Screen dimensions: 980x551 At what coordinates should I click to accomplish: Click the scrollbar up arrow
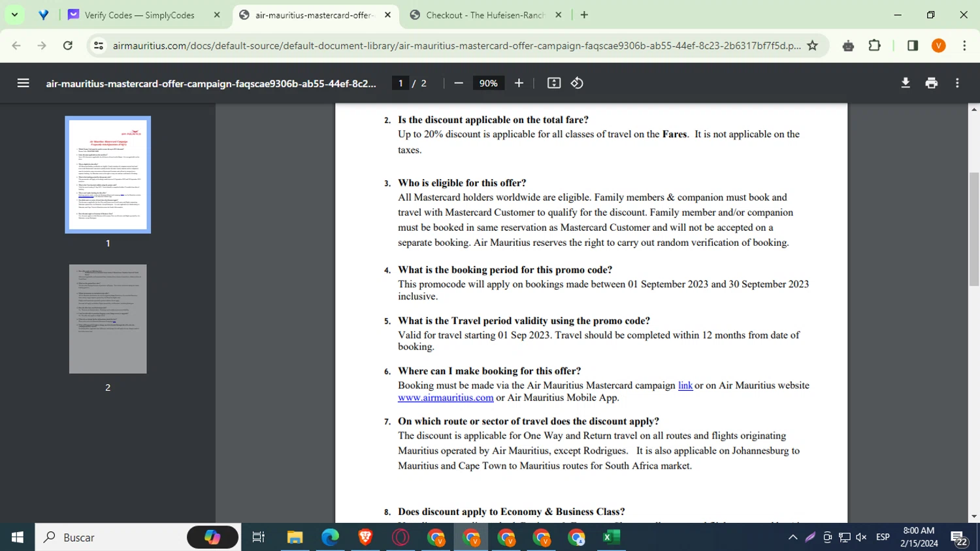(x=974, y=109)
